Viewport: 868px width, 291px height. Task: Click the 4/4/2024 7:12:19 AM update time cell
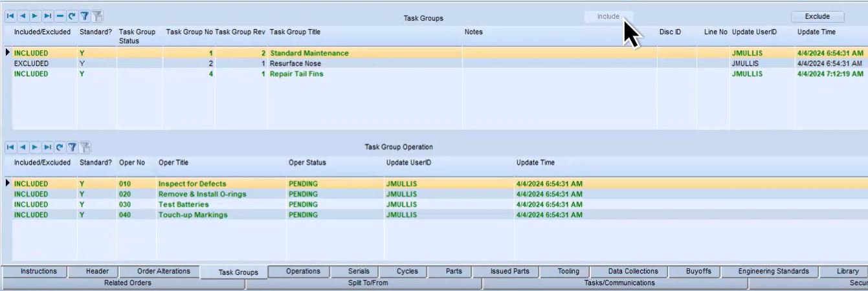click(830, 74)
